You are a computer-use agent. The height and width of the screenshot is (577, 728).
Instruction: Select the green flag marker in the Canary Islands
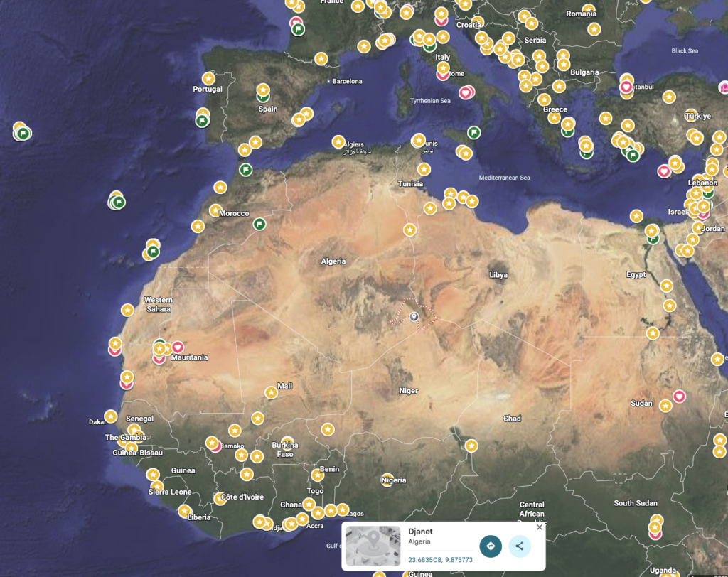153,252
